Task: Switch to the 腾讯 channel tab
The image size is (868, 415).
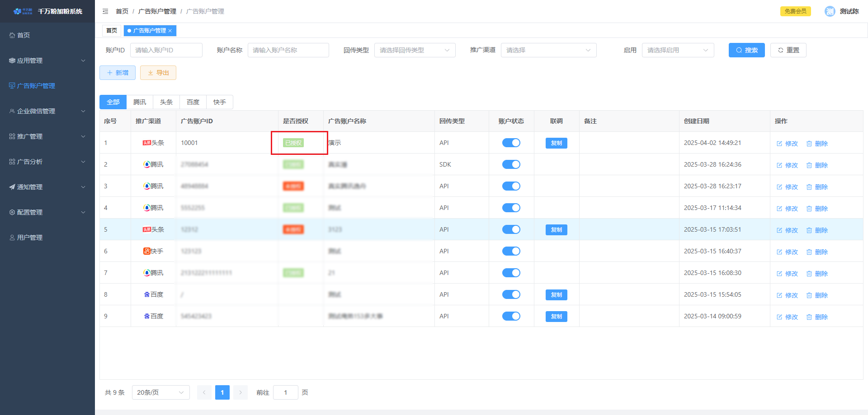Action: [x=140, y=102]
